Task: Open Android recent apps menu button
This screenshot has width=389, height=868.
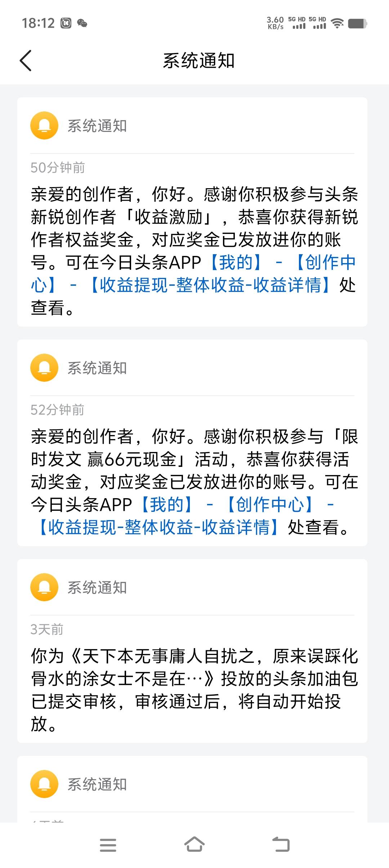Action: coord(108,845)
